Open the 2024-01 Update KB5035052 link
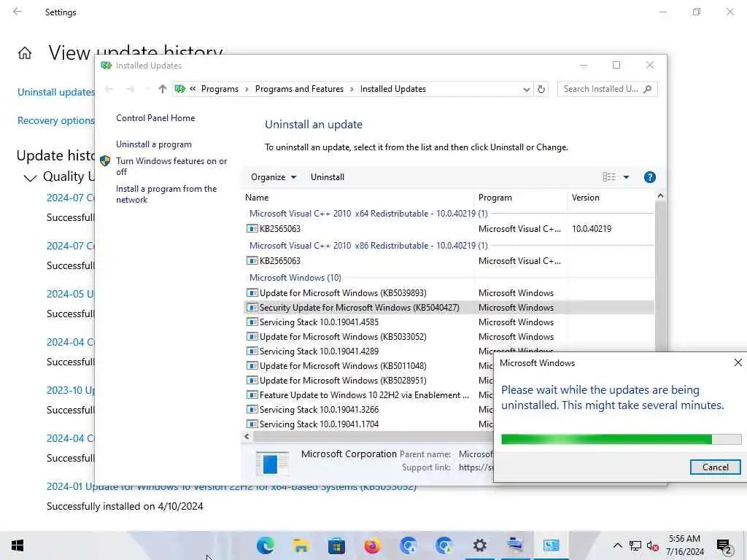 click(231, 486)
